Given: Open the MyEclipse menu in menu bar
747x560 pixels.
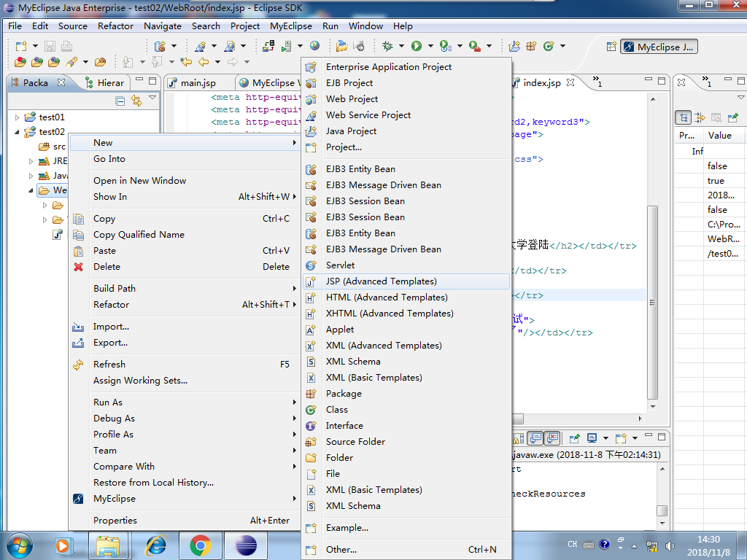Looking at the screenshot, I should pos(290,26).
